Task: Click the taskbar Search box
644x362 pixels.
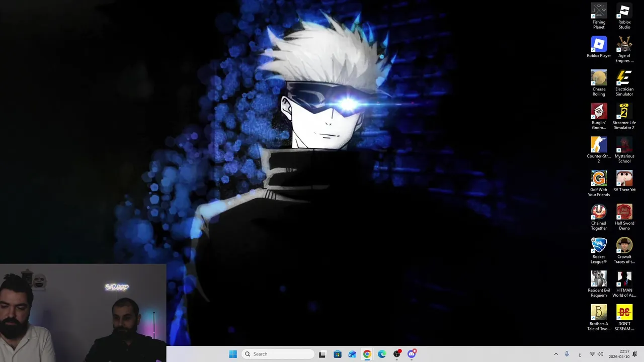Action: point(278,354)
